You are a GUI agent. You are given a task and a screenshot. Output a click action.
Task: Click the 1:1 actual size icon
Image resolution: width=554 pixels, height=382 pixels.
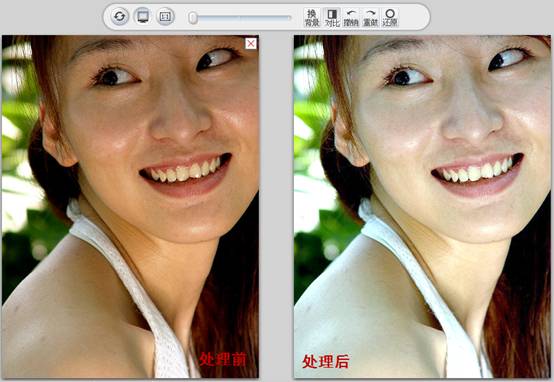point(165,17)
